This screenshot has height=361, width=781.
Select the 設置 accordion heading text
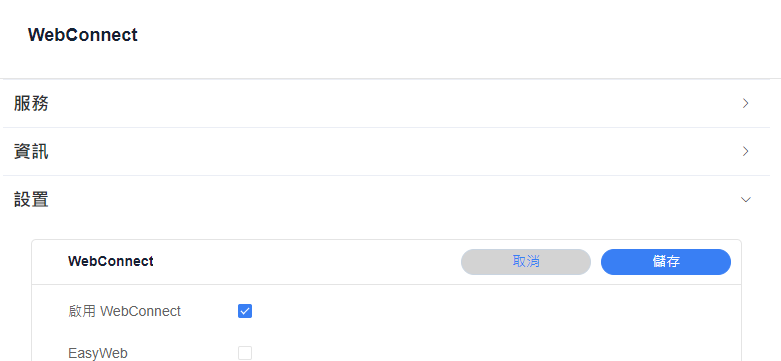(31, 200)
